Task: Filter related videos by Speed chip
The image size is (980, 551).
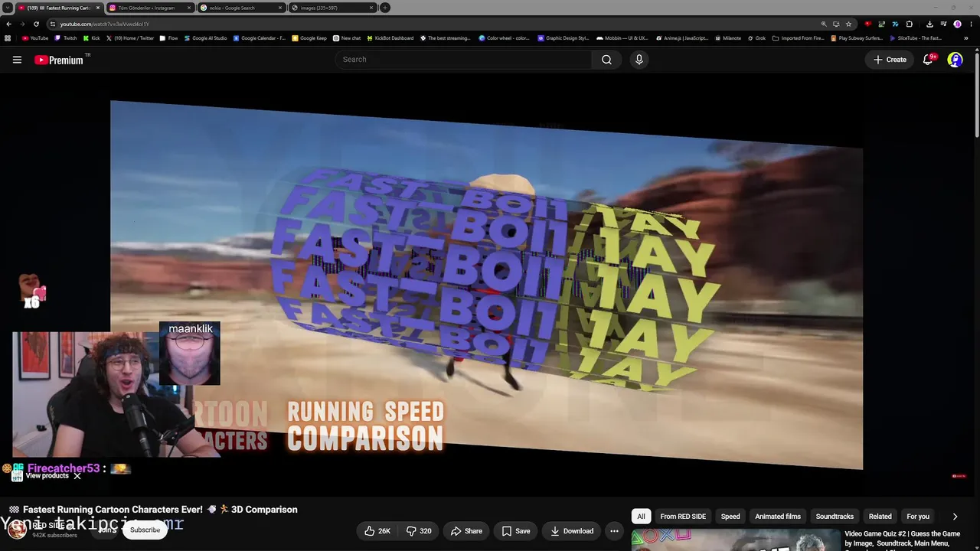Action: pyautogui.click(x=730, y=517)
